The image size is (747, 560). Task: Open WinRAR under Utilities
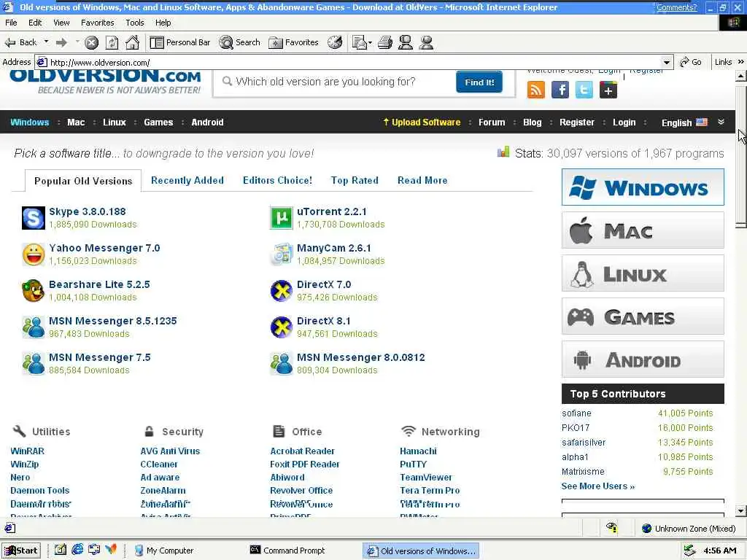[x=27, y=451]
